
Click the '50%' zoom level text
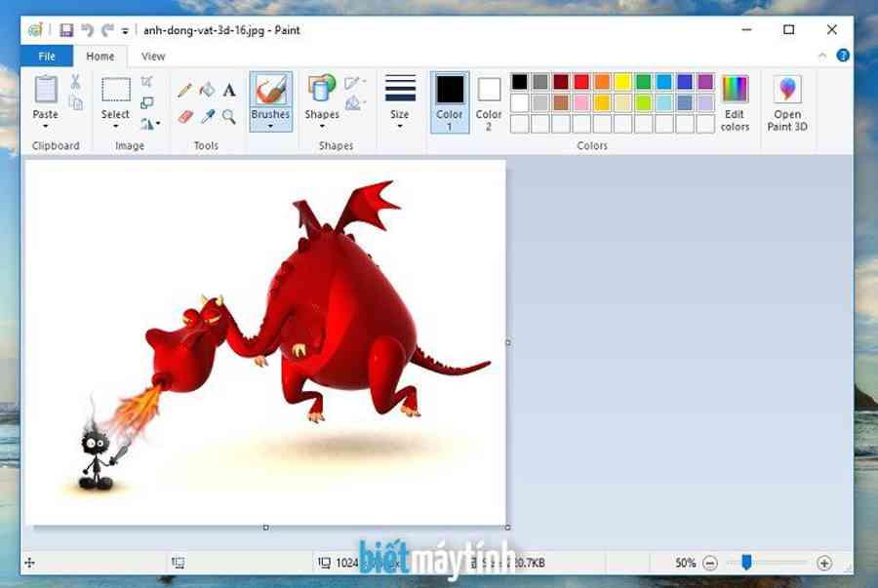click(x=685, y=563)
